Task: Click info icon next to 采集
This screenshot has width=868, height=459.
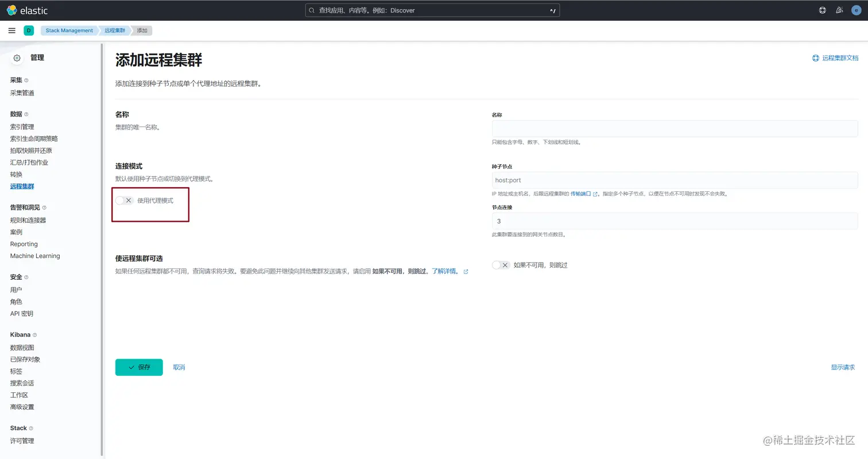Action: pyautogui.click(x=26, y=80)
